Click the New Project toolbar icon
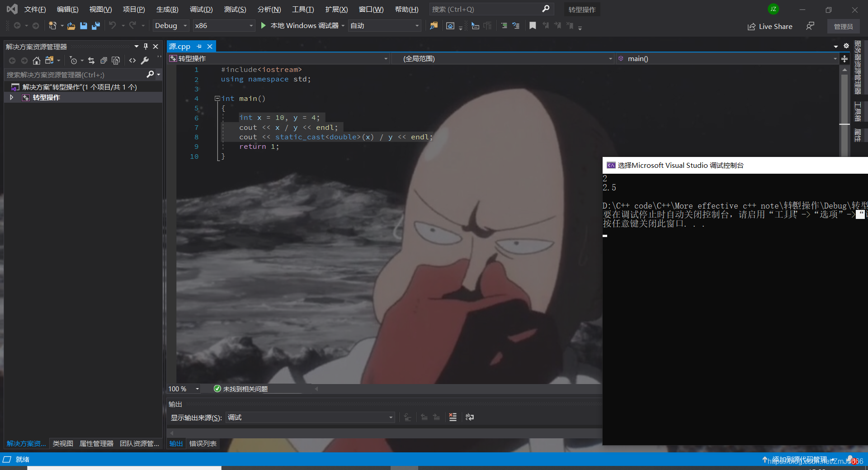The height and width of the screenshot is (470, 868). [x=52, y=26]
